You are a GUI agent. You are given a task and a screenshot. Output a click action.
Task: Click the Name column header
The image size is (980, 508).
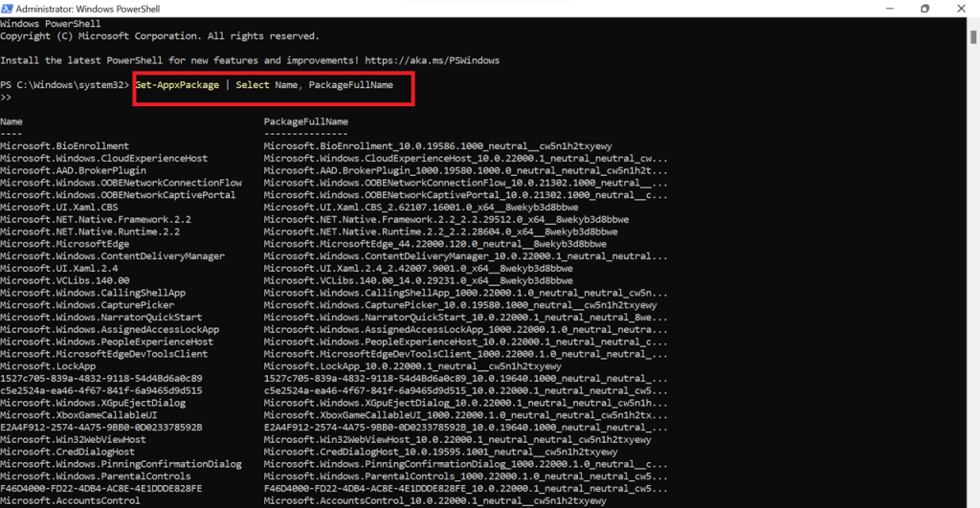click(11, 121)
